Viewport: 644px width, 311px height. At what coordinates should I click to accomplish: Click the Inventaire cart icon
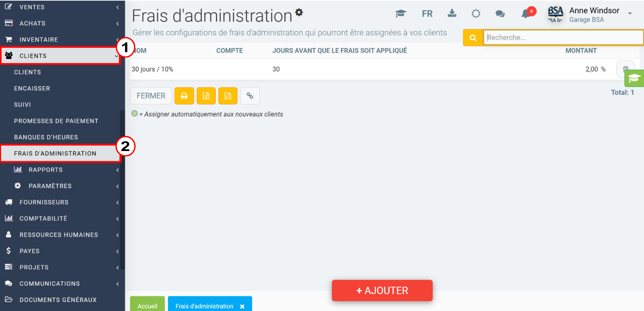9,39
